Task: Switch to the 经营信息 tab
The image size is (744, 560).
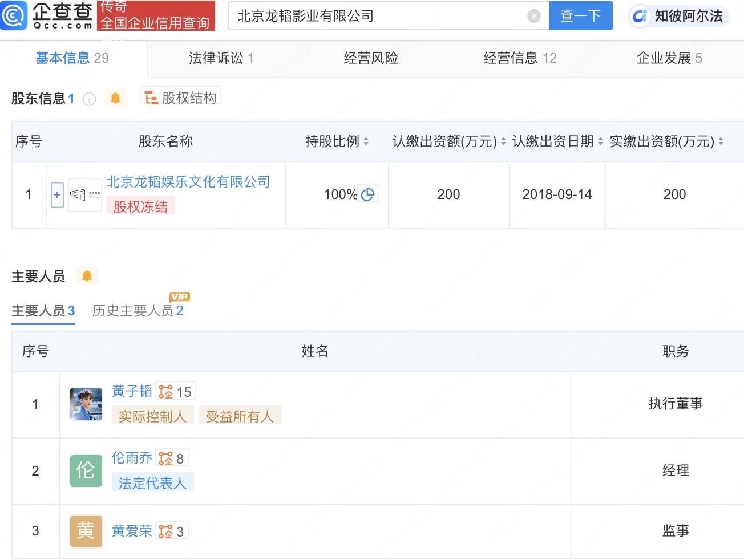Action: (x=520, y=58)
